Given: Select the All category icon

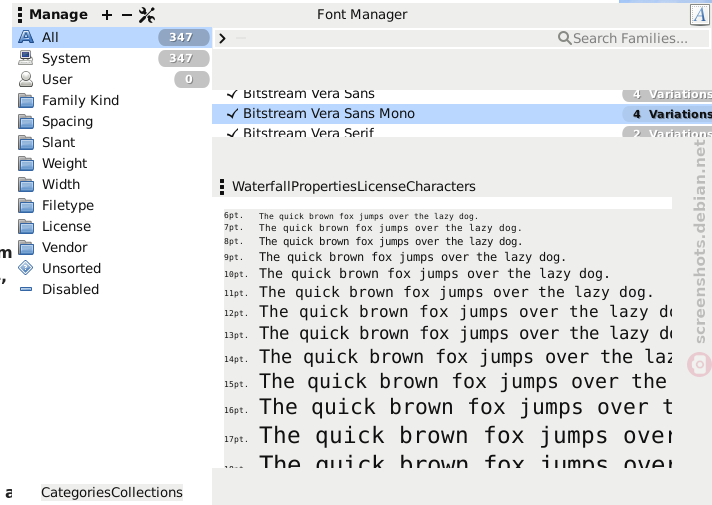Looking at the screenshot, I should pyautogui.click(x=26, y=37).
